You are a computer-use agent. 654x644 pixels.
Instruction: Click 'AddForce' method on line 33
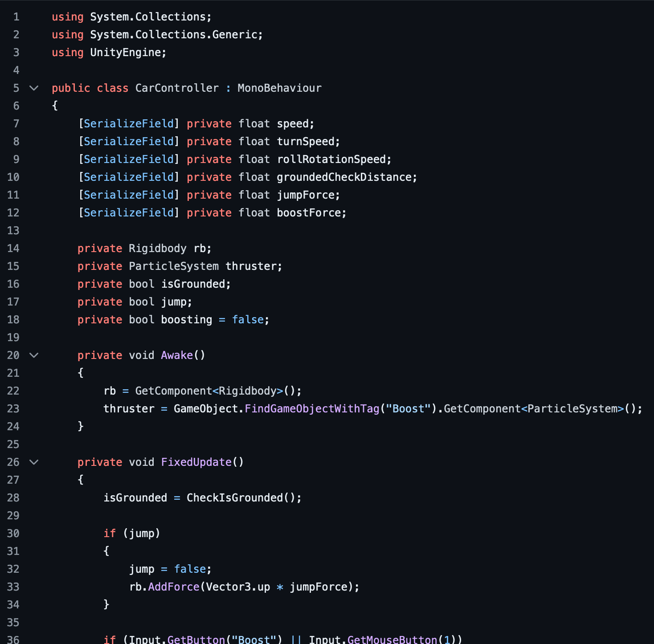(174, 587)
